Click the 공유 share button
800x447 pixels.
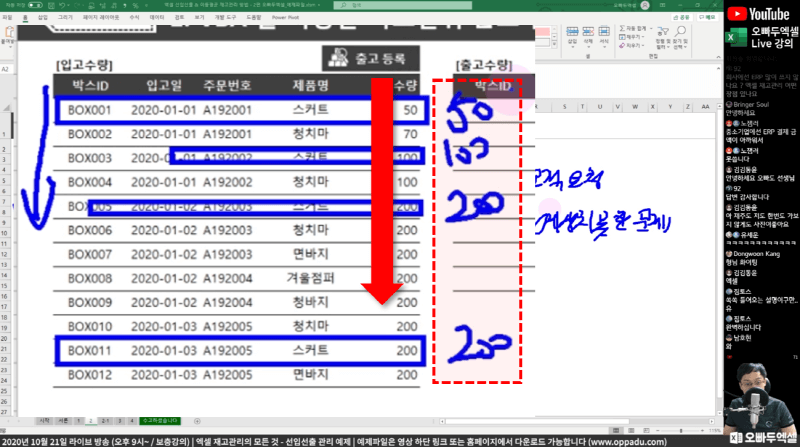pyautogui.click(x=682, y=17)
